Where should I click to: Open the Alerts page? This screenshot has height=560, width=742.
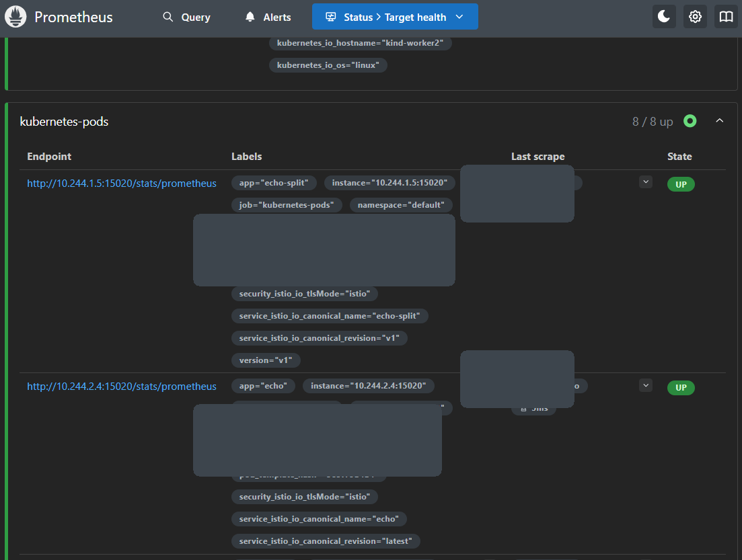tap(268, 17)
